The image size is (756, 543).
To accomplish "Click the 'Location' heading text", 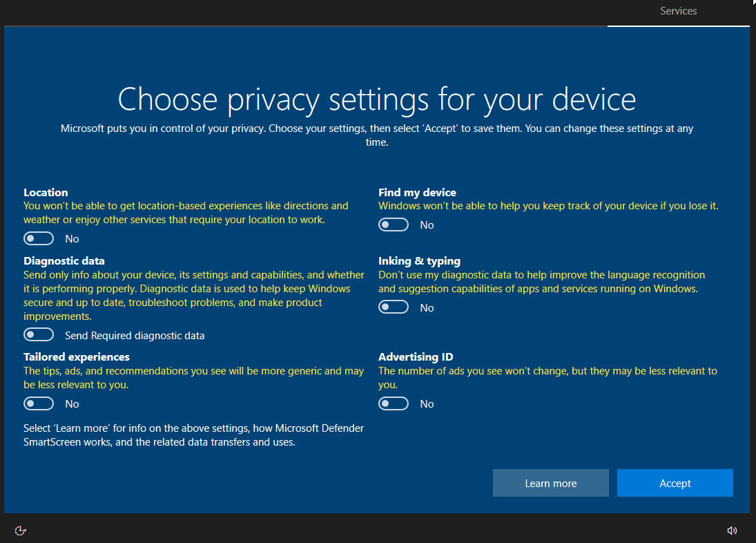I will 46,193.
